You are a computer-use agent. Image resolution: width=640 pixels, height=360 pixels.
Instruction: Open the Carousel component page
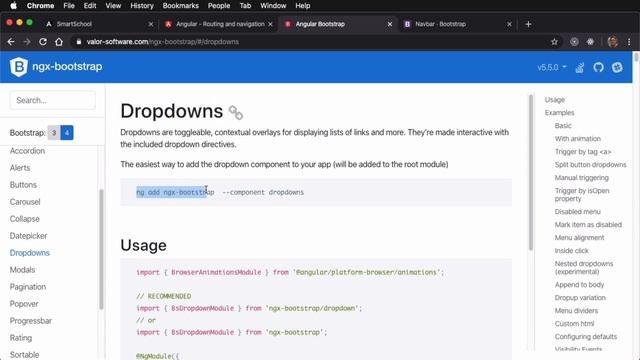point(25,202)
